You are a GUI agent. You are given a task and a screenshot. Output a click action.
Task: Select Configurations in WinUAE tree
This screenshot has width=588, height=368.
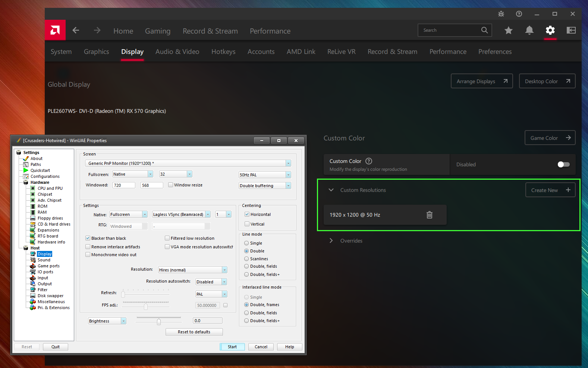[45, 176]
